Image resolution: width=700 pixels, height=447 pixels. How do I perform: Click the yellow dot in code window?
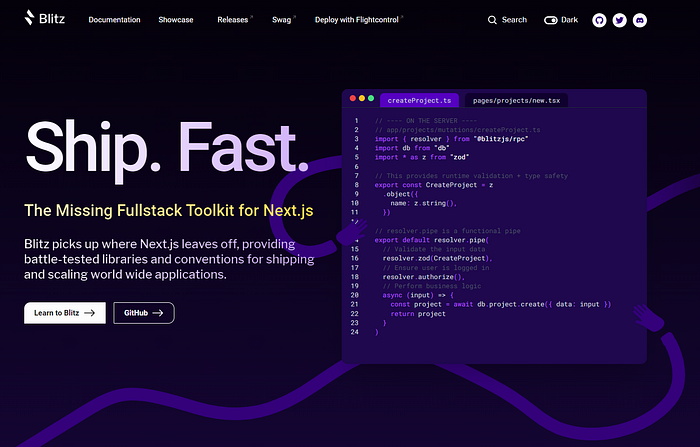pyautogui.click(x=362, y=98)
